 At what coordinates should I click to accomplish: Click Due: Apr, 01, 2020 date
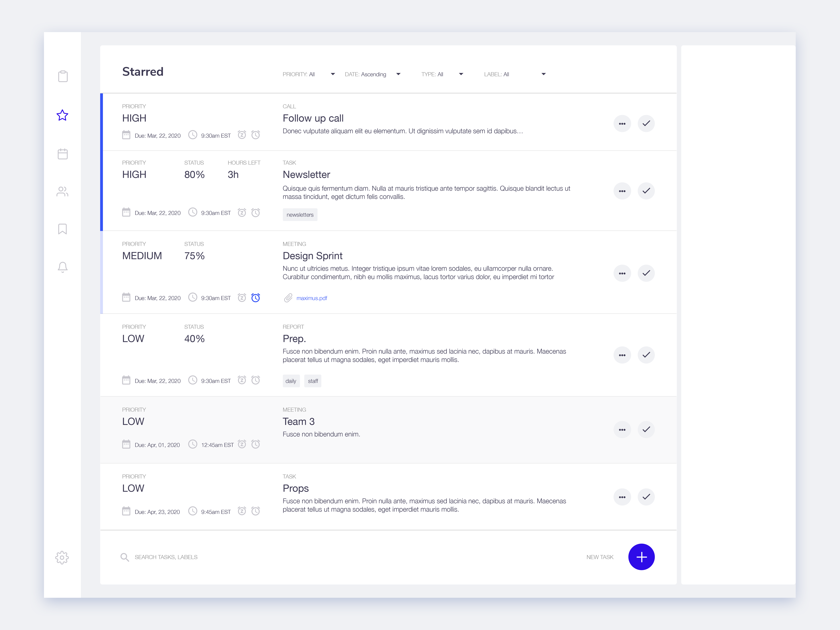point(157,445)
